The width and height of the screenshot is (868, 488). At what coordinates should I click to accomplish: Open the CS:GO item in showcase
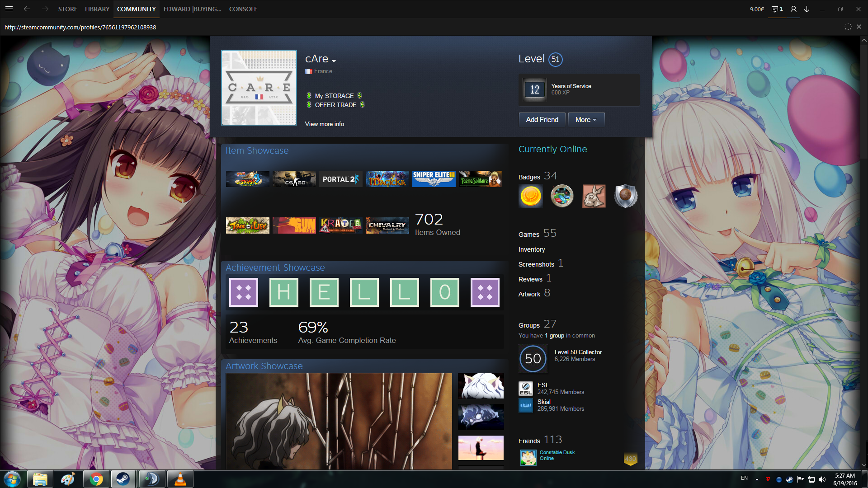[294, 179]
